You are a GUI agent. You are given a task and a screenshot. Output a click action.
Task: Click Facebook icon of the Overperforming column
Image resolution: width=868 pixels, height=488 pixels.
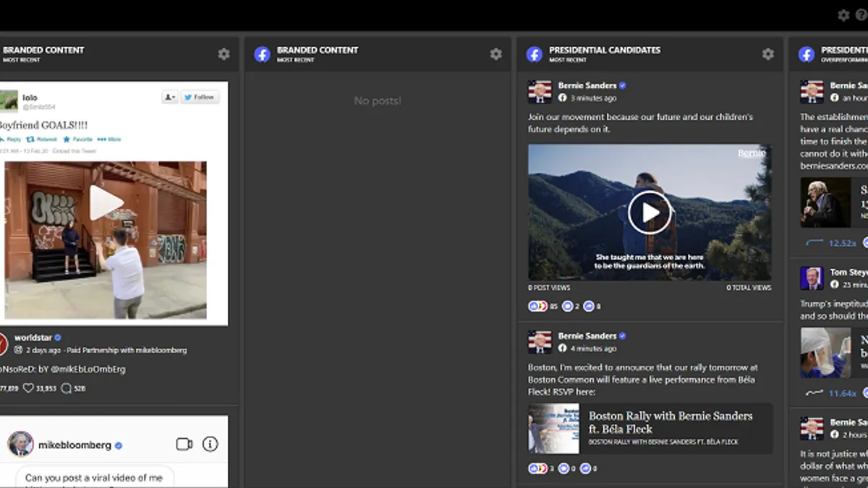point(806,54)
